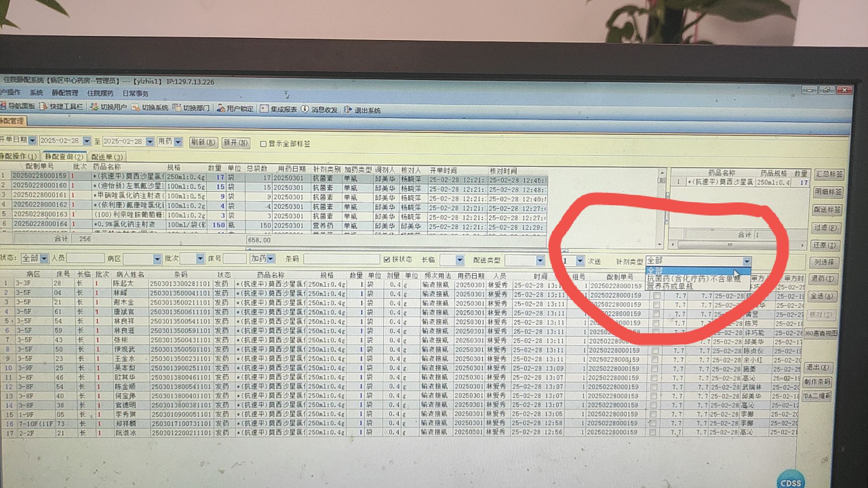This screenshot has height=488, width=868.
Task: Click the 切换部门 switch department icon
Action: pos(177,108)
